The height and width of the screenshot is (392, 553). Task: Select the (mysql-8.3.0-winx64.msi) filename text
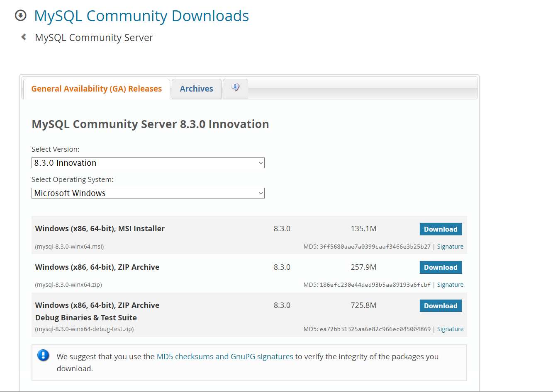click(70, 247)
